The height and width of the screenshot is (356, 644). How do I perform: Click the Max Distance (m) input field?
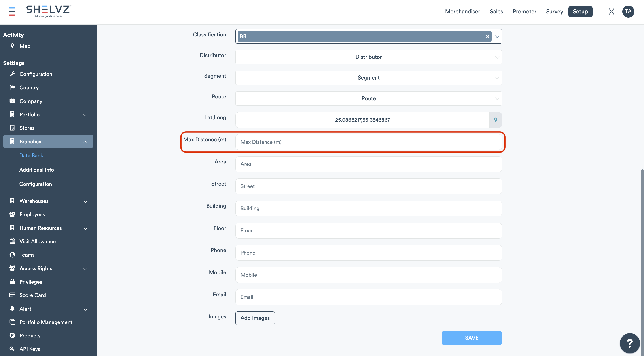[x=369, y=142]
